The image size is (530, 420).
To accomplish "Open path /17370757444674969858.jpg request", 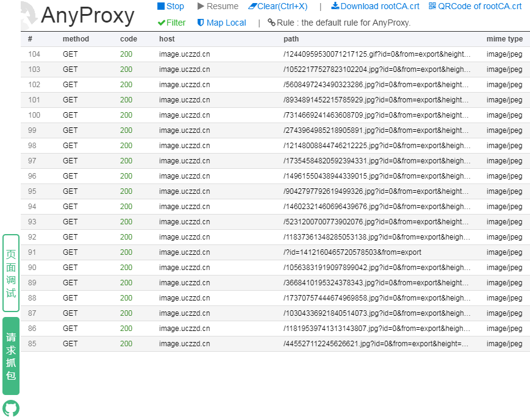I will 377,298.
